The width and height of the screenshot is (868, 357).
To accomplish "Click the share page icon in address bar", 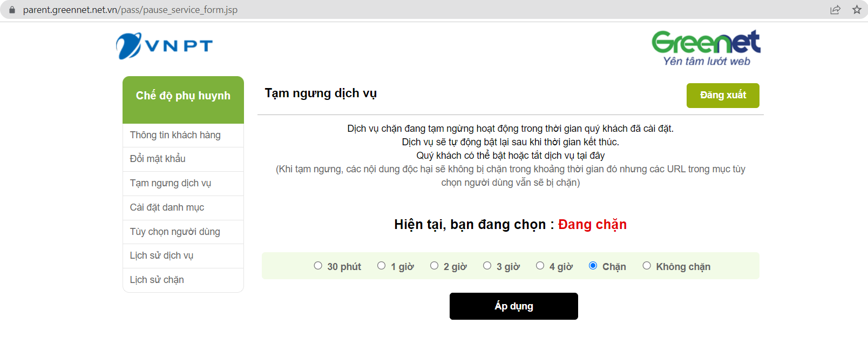I will tap(835, 10).
